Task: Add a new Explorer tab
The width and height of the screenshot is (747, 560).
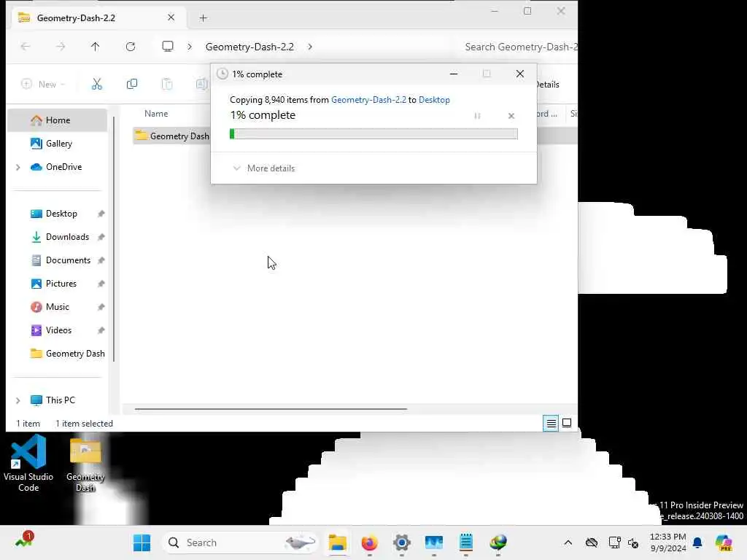Action: point(204,18)
